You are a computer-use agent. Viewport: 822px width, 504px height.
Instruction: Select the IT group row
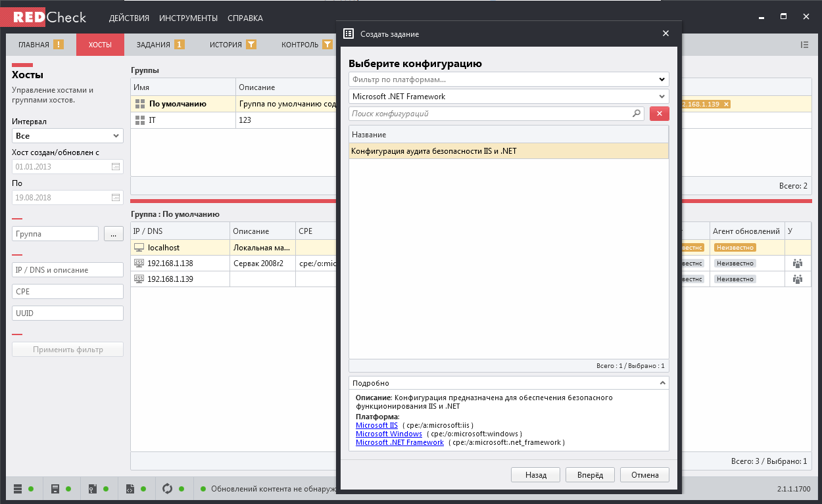coord(233,120)
